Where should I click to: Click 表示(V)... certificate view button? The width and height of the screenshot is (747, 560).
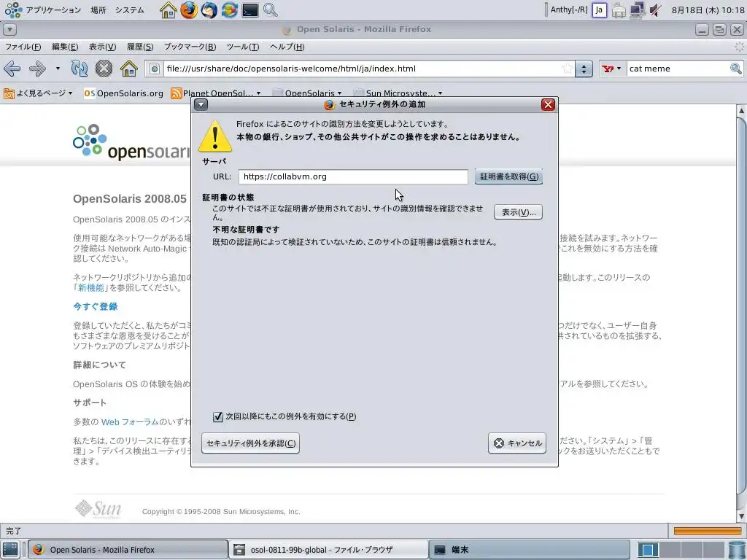point(519,212)
